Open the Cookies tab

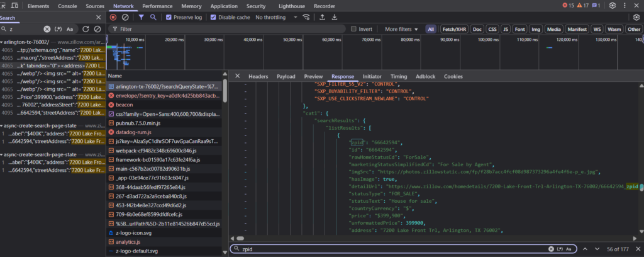coord(453,76)
